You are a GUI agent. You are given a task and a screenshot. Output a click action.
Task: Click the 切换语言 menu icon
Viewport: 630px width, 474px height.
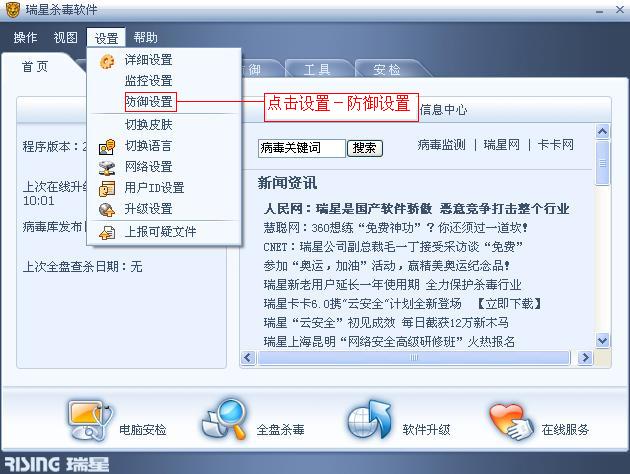pos(107,147)
